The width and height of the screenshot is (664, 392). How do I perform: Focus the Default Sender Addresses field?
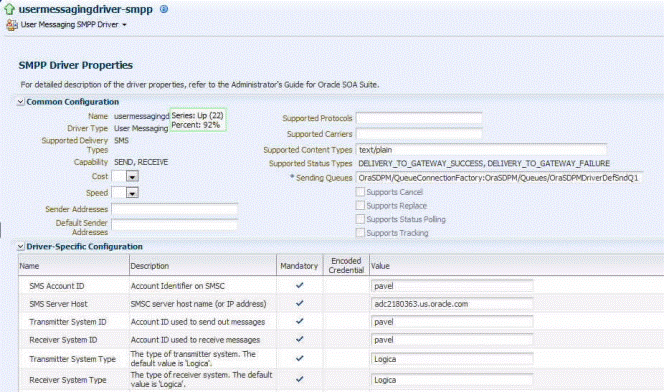tap(174, 225)
